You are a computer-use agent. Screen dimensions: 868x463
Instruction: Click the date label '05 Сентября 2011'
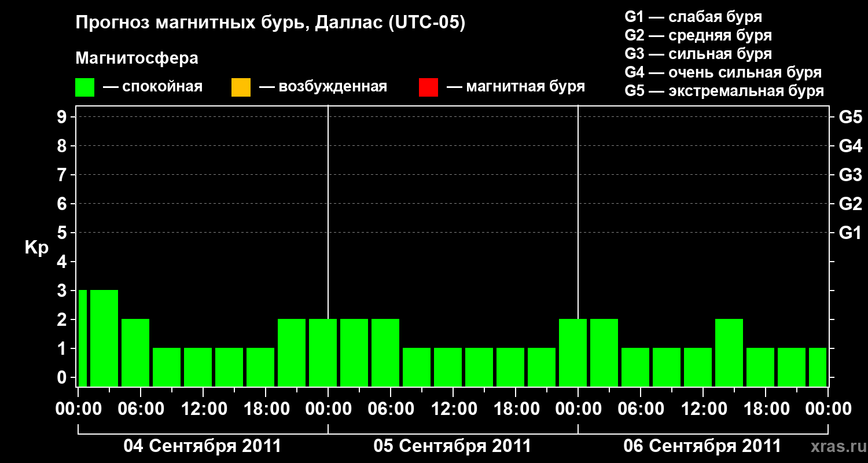(453, 446)
